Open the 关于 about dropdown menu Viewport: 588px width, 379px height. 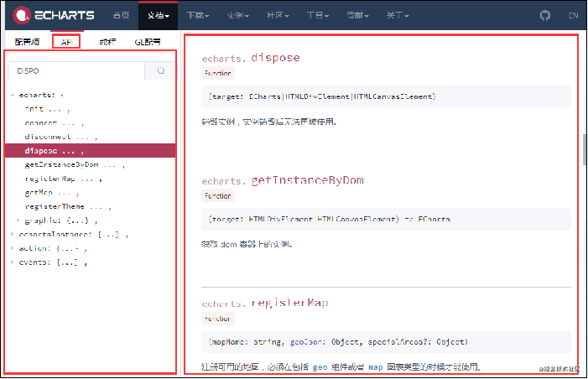(x=397, y=15)
